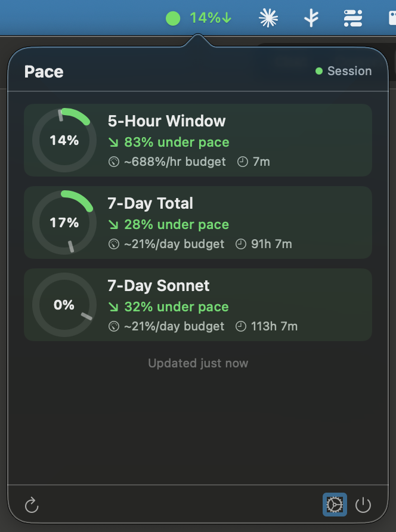Open settings with the highlighted gear icon

(335, 504)
